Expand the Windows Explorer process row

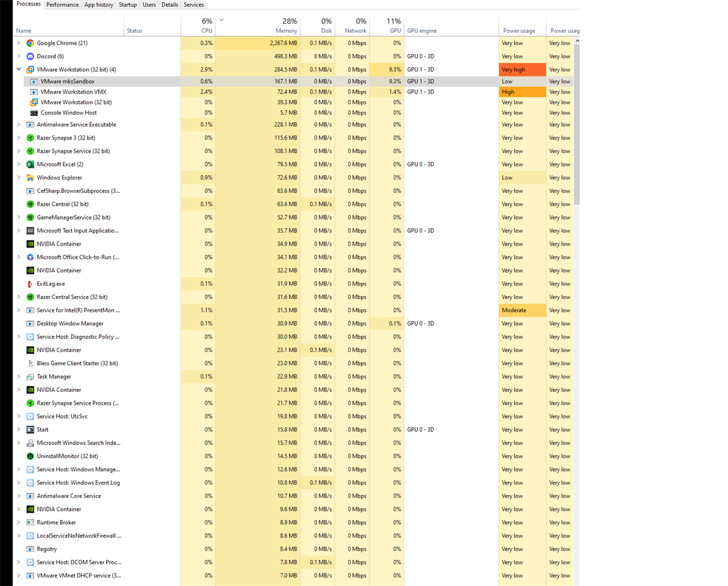[x=19, y=178]
